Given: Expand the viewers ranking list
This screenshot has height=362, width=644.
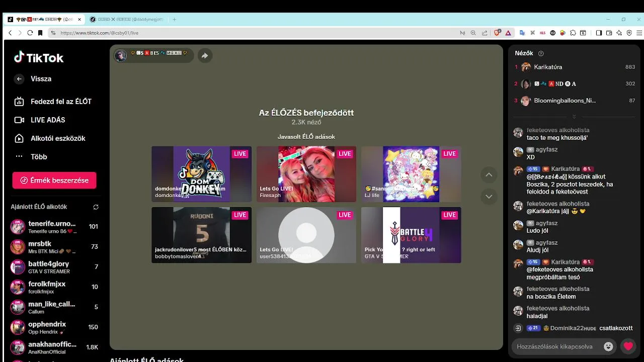Looking at the screenshot, I should (x=574, y=117).
